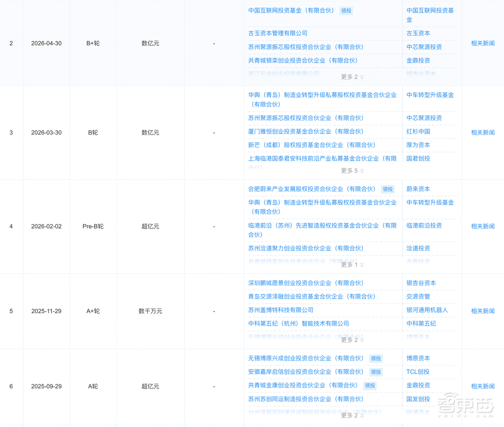Image resolution: width=504 pixels, height=427 pixels.
Task: Open 古玉资本管理有限公司 link
Action: 278,33
